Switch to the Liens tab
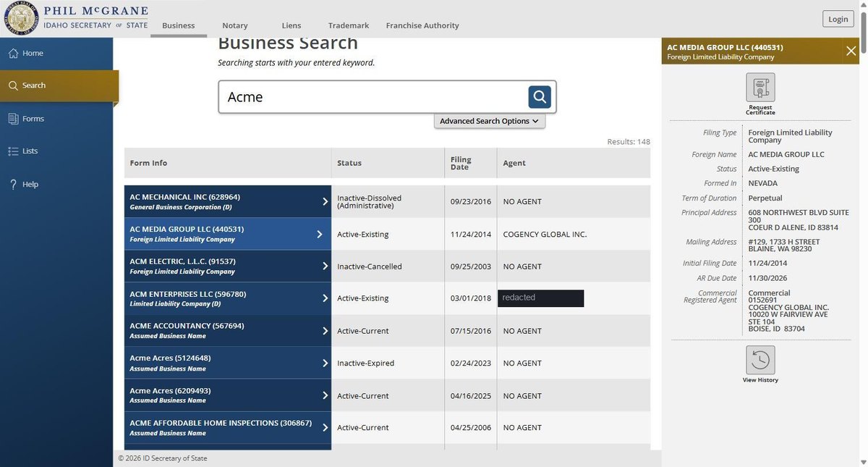Viewport: 868px width, 467px height. [292, 25]
